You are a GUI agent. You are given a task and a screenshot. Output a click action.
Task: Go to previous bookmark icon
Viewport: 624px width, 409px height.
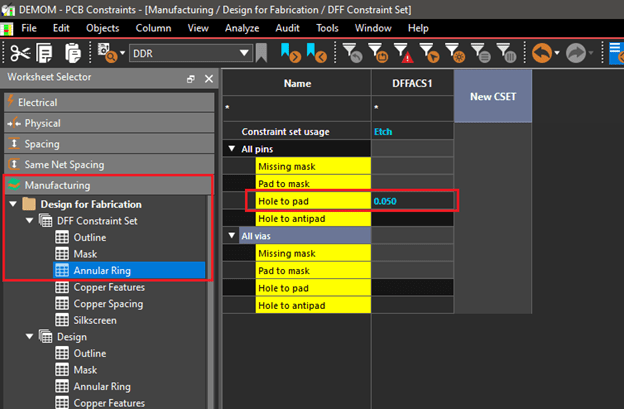(316, 53)
